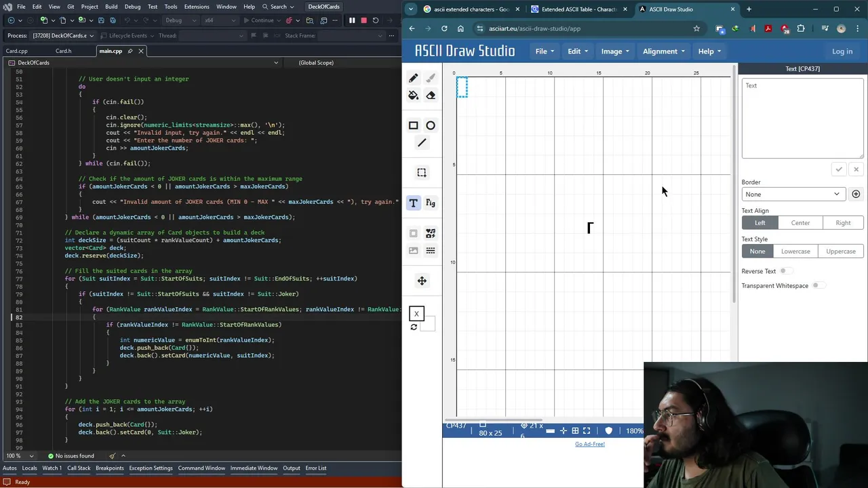
Task: Open the Edit menu in ASCII Draw Studio
Action: [578, 52]
